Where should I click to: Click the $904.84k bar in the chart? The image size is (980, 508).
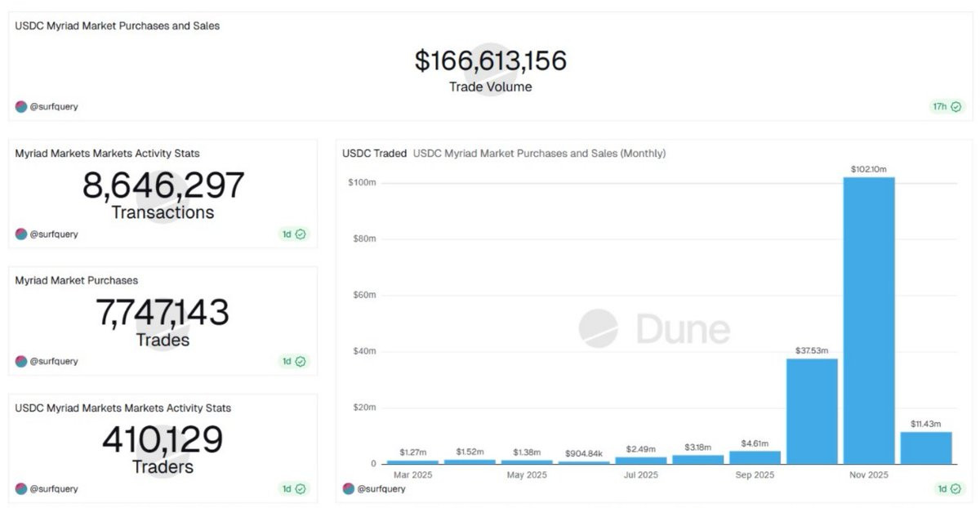click(x=583, y=462)
